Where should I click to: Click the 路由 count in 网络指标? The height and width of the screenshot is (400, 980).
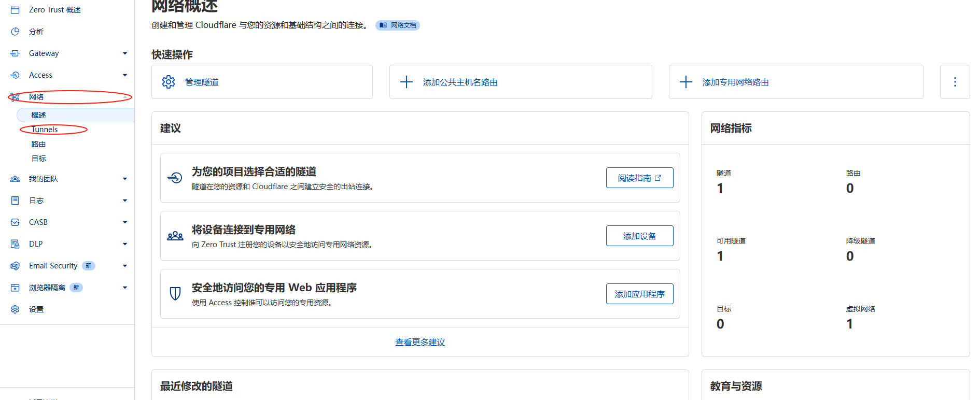click(x=850, y=188)
